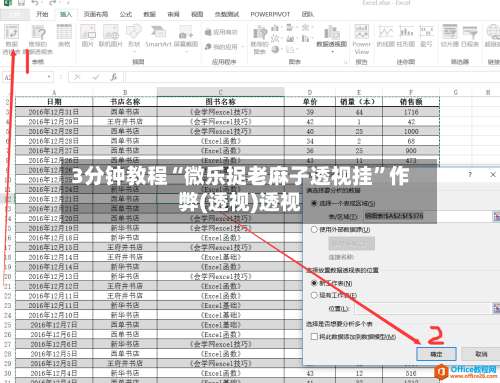This screenshot has height=383, width=500.
Task: Select the column A header
Action: [54, 92]
